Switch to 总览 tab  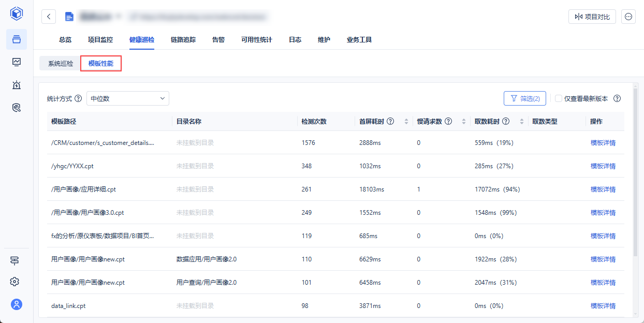point(65,40)
